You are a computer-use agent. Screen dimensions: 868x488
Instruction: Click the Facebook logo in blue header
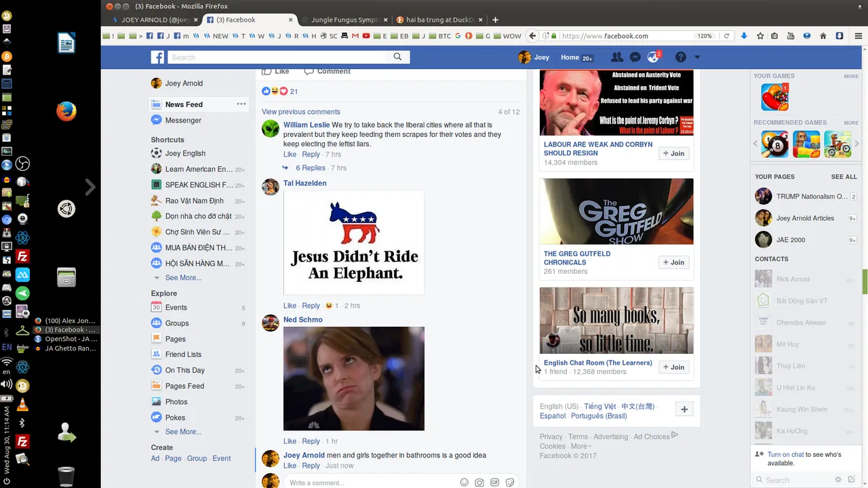pyautogui.click(x=157, y=58)
